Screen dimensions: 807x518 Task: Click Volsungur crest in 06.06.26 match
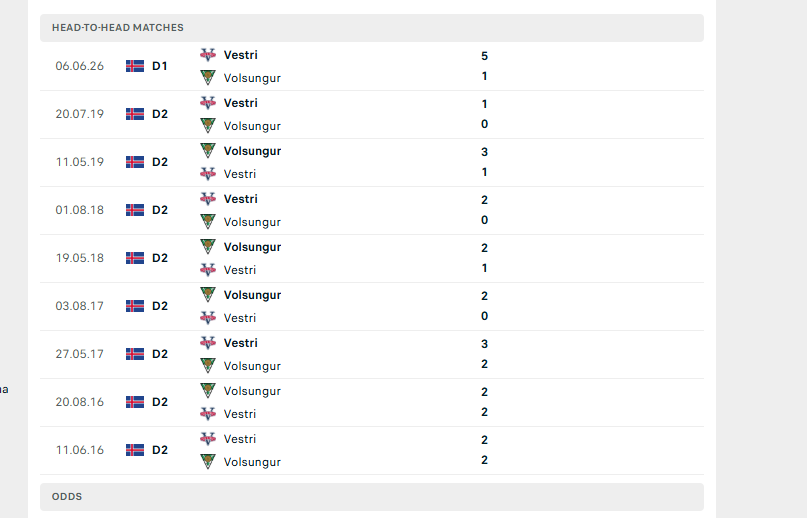[x=208, y=78]
